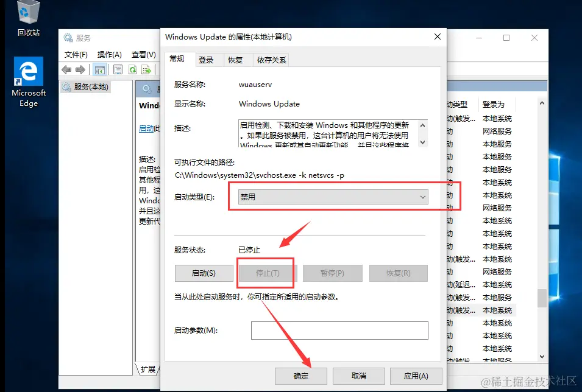Open the 查看(V) menu

pos(144,55)
